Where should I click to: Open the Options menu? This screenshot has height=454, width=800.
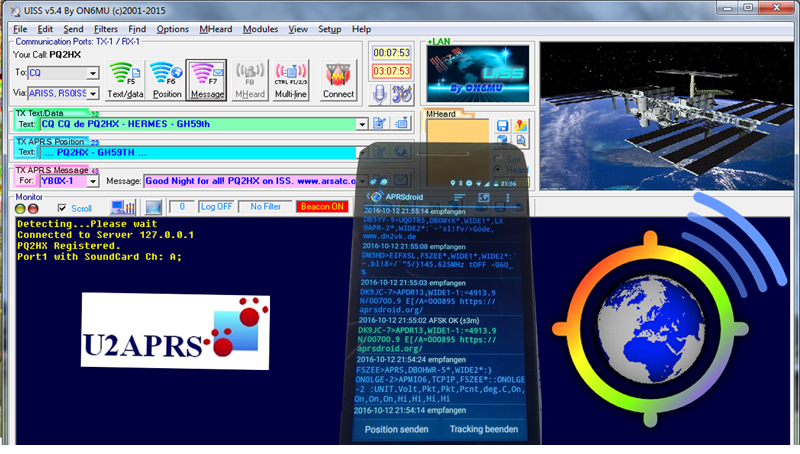[x=172, y=29]
